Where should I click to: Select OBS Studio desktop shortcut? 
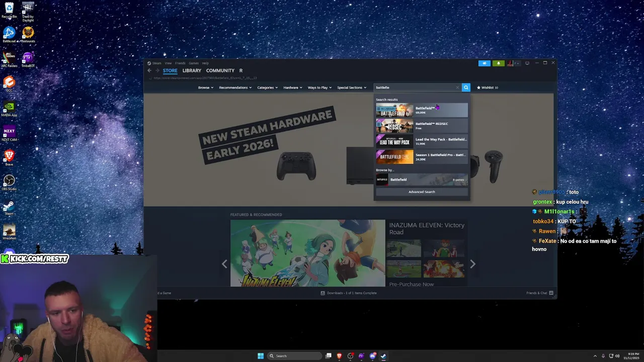(x=9, y=182)
